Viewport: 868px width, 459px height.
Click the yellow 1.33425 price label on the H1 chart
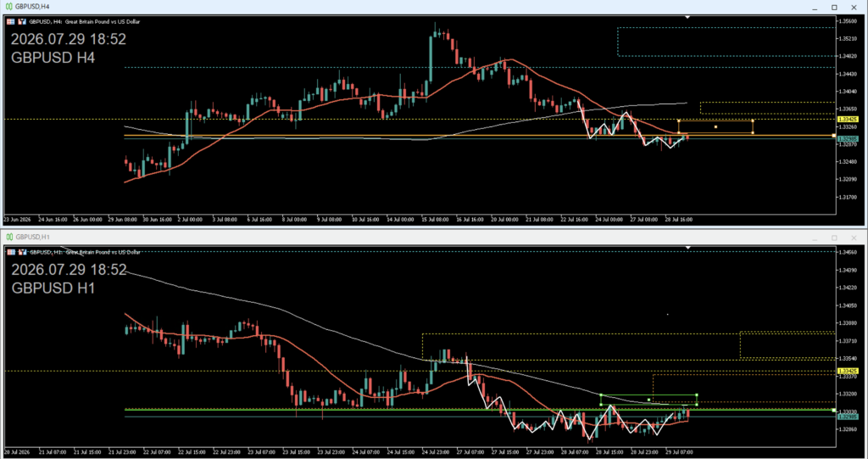click(x=848, y=371)
